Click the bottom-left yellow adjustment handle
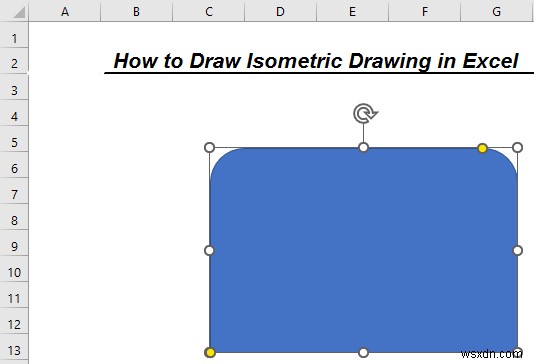This screenshot has width=534, height=364. [x=210, y=352]
